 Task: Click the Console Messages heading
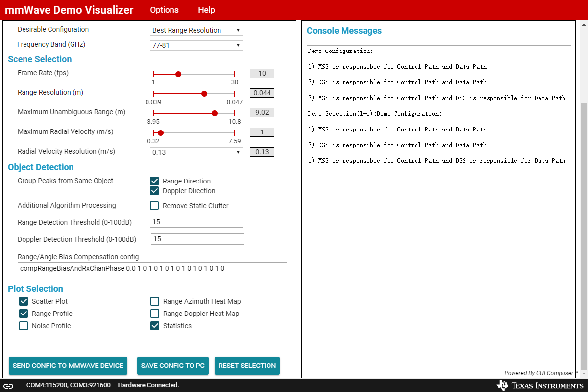click(344, 31)
